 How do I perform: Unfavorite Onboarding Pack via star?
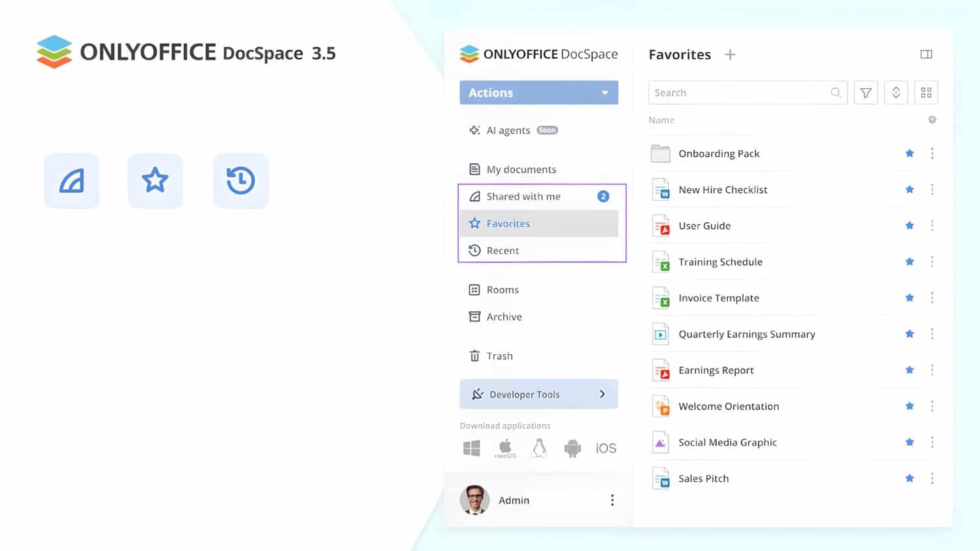pyautogui.click(x=909, y=154)
